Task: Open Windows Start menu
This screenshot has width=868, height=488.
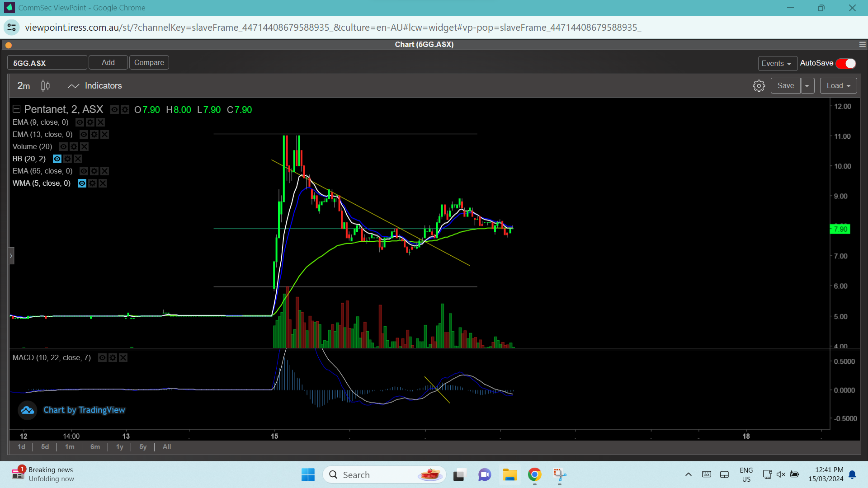Action: pyautogui.click(x=308, y=475)
